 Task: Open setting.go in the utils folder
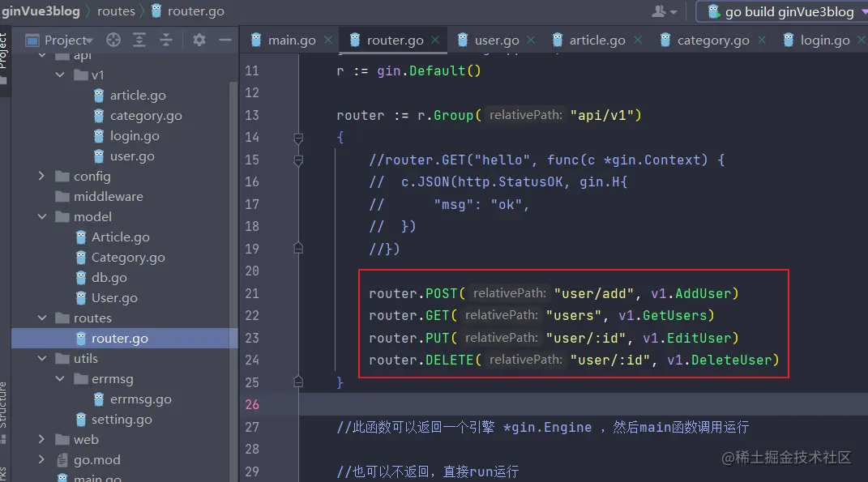point(122,420)
